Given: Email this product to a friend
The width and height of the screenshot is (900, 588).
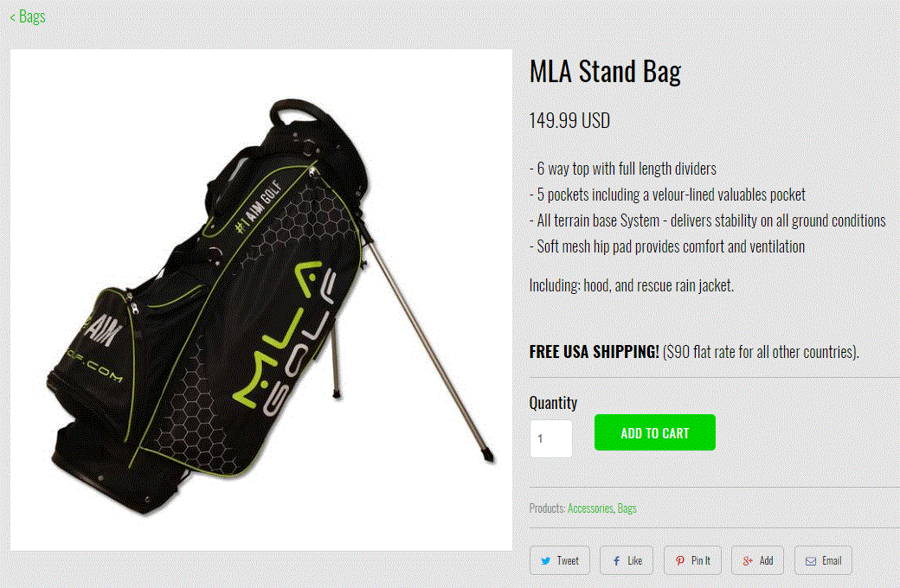Looking at the screenshot, I should 823,560.
